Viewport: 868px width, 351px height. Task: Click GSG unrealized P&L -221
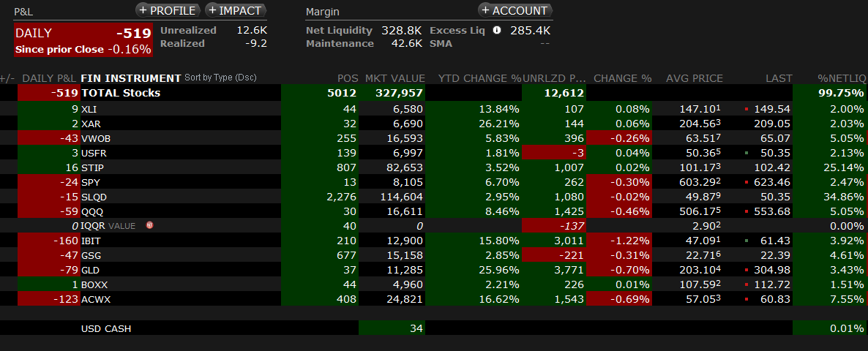click(x=572, y=255)
